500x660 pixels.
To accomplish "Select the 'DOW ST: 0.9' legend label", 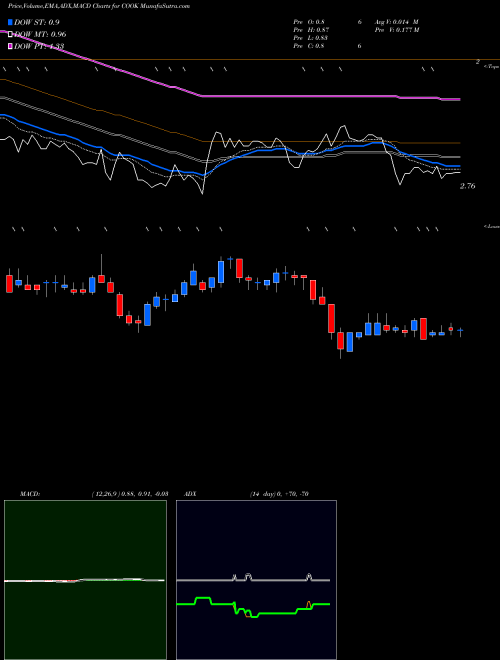I will (37, 22).
